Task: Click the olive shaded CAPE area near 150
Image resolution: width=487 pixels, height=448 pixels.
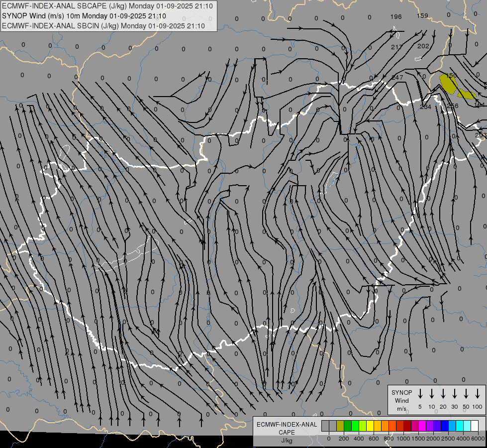Action: 448,84
